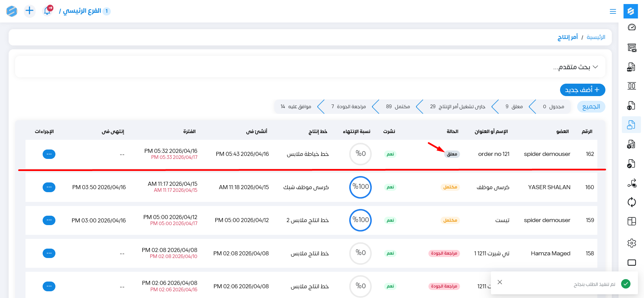Open the highlighted production order sidebar icon
This screenshot has width=644, height=298.
(x=631, y=125)
